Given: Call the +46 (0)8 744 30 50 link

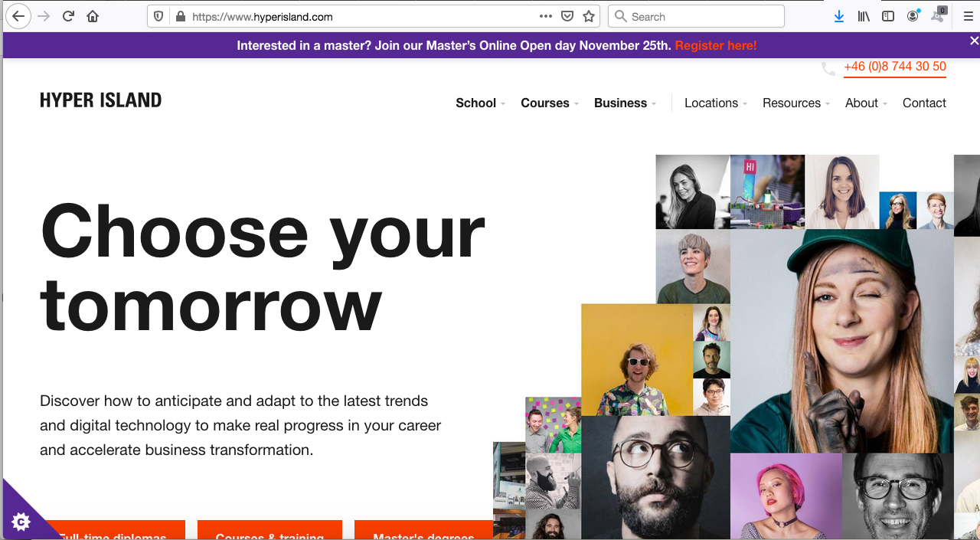Looking at the screenshot, I should click(894, 67).
